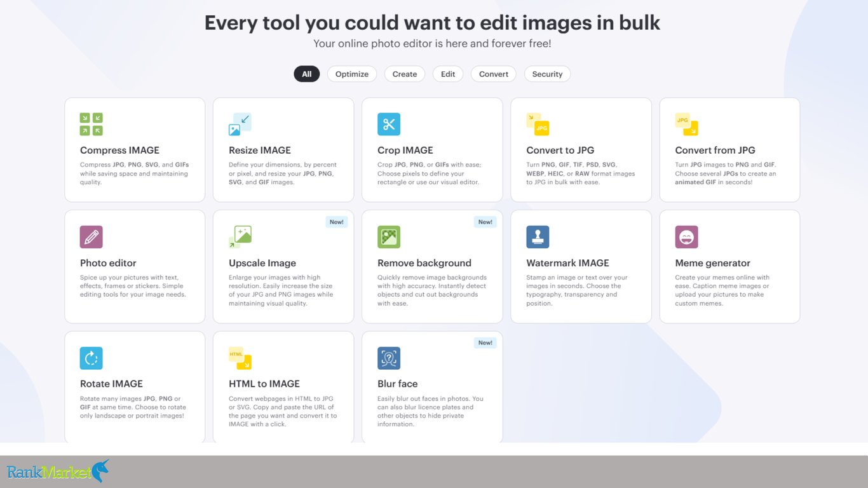Click the Remove background description text
This screenshot has width=868, height=488.
coord(432,290)
